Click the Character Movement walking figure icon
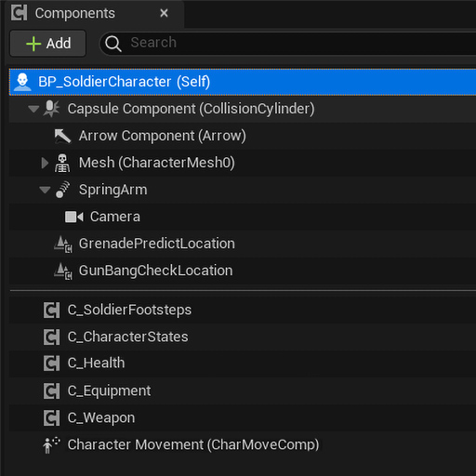The image size is (476, 476). pyautogui.click(x=51, y=445)
